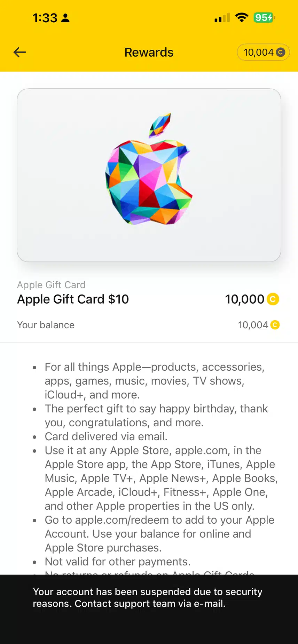The image size is (298, 644).
Task: Click the Not valid for other payments bullet
Action: click(118, 562)
